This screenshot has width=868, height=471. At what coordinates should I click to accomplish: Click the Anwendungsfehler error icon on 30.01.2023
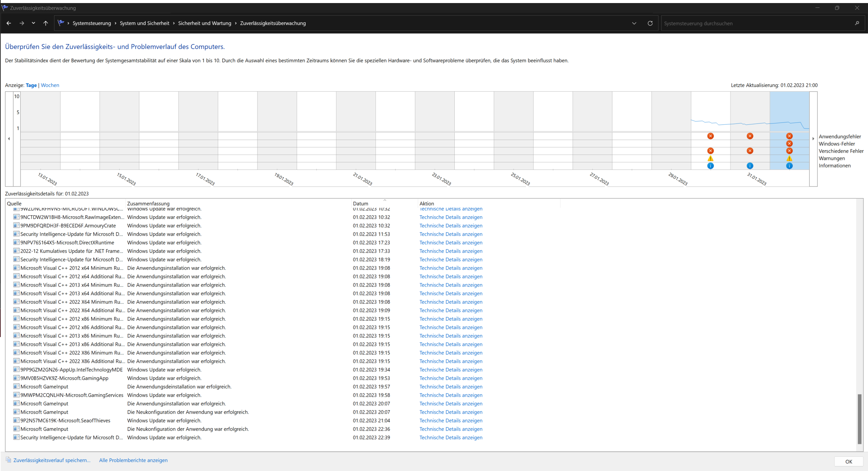point(710,136)
